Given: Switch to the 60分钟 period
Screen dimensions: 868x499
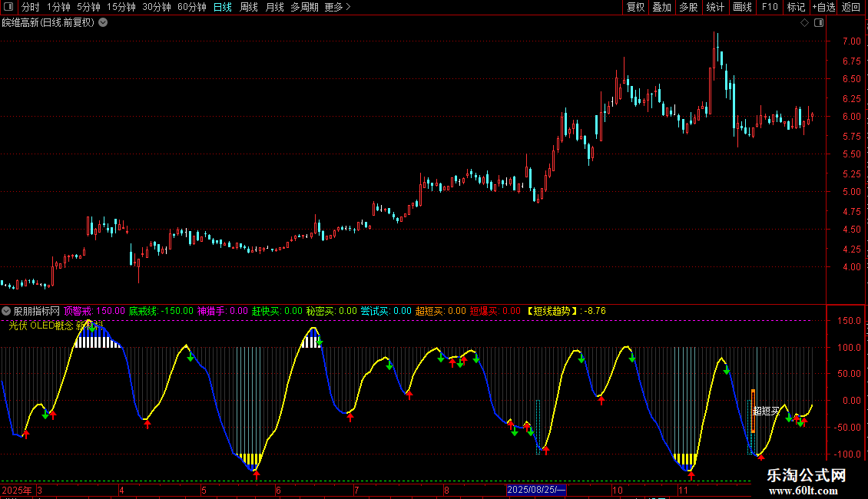Looking at the screenshot, I should click(x=191, y=8).
